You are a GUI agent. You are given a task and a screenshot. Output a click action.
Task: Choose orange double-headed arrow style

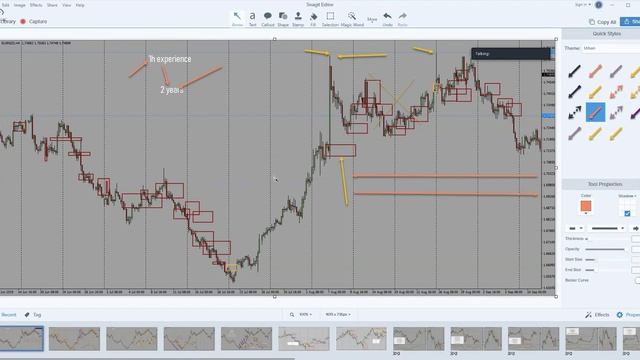(616, 91)
